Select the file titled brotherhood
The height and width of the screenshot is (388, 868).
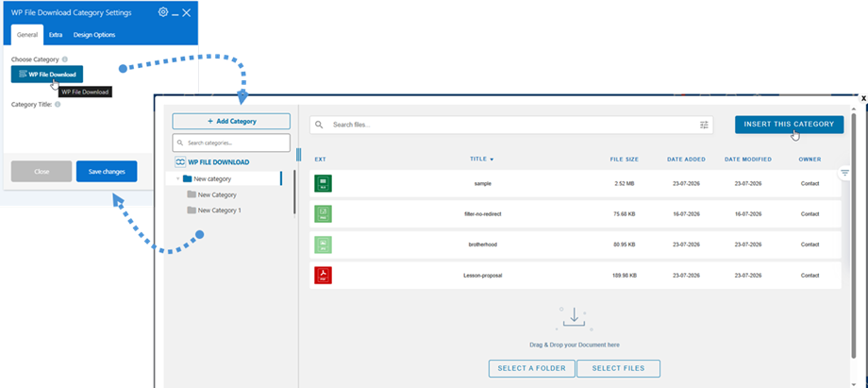[483, 245]
